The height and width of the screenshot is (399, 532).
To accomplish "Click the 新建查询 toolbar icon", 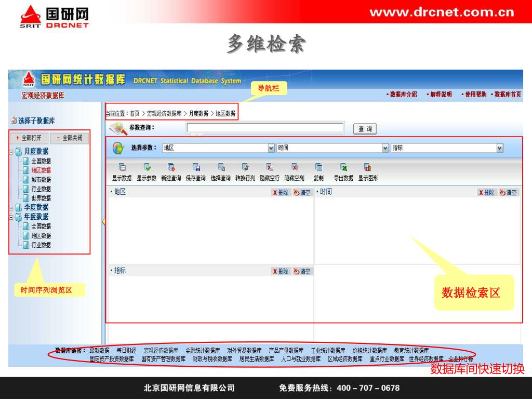I will tap(171, 167).
